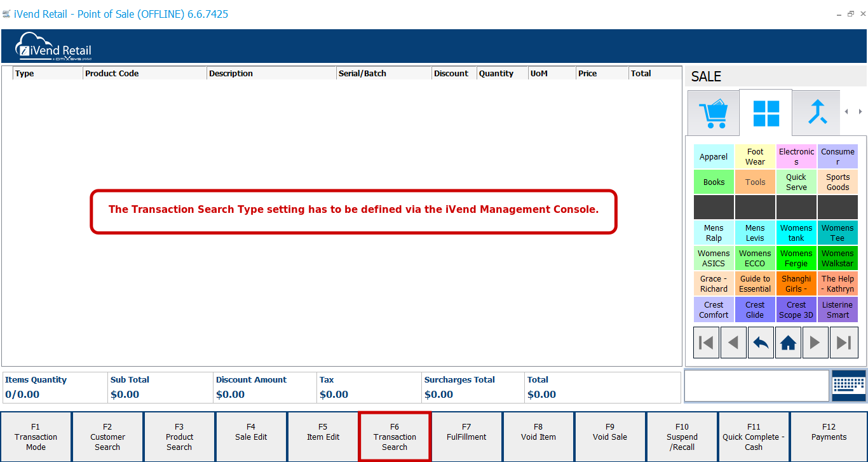Open the shopping cart tab
The image size is (868, 462).
[x=714, y=113]
